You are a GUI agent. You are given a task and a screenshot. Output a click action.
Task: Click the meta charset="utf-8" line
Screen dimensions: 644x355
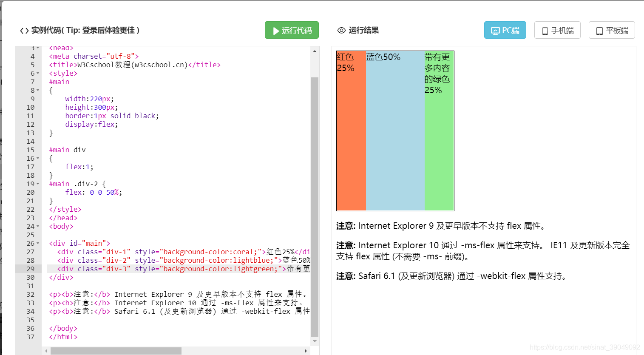point(94,56)
